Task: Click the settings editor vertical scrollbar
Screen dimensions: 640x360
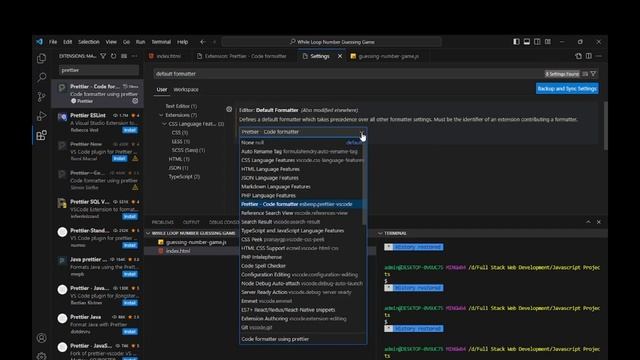Action: (x=605, y=125)
